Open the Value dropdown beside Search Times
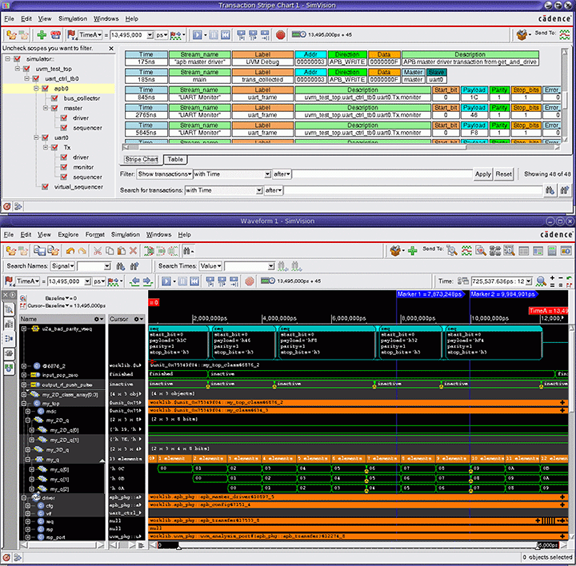 point(211,266)
